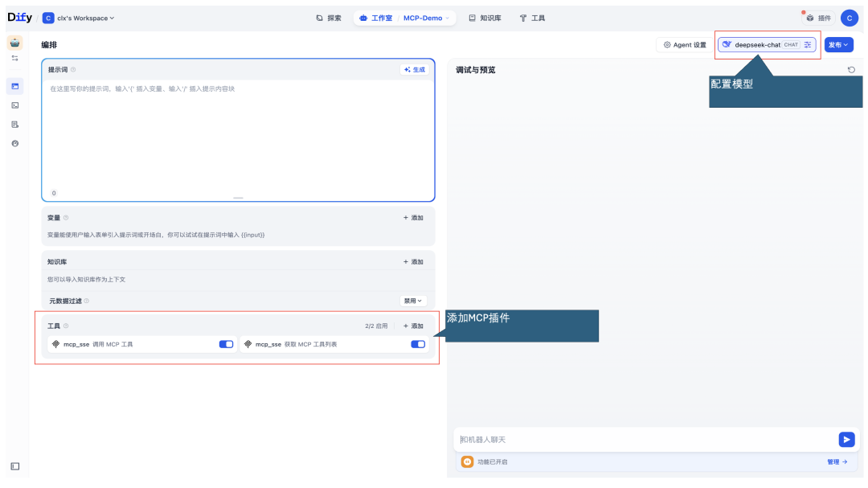Screen dimensions: 868x488
Task: Click the model parameter sliders icon
Action: point(808,45)
